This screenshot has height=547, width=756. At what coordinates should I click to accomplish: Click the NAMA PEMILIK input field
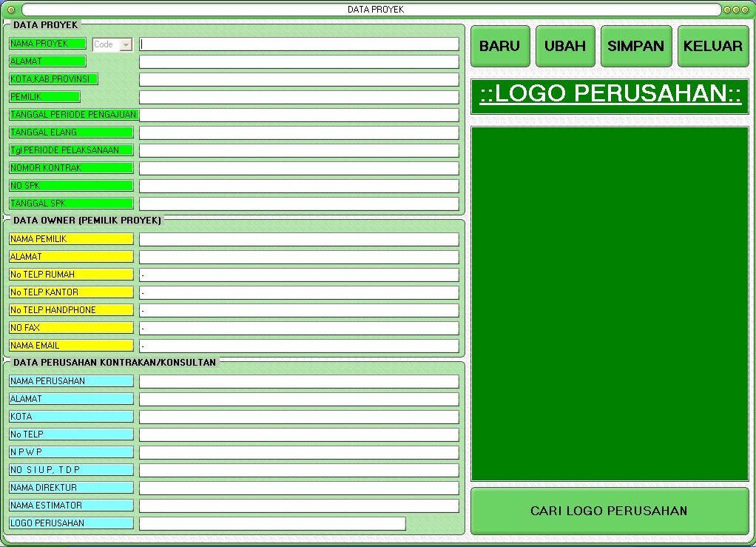(299, 240)
